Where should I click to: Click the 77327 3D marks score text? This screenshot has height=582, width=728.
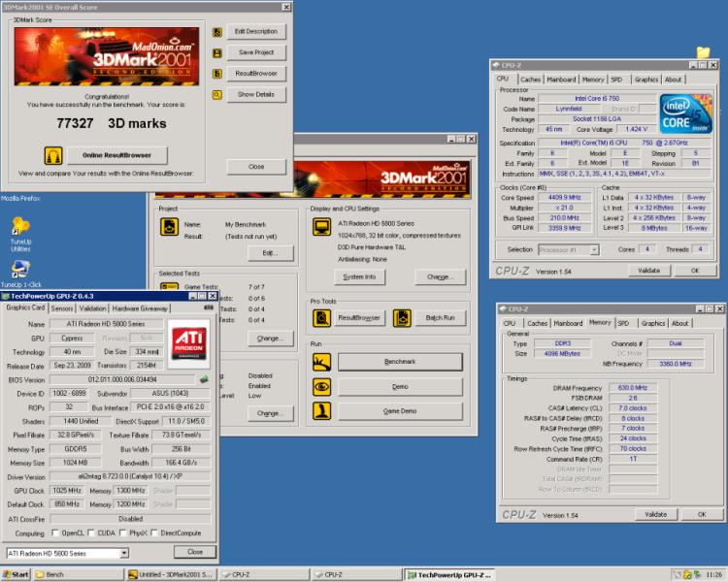point(112,123)
